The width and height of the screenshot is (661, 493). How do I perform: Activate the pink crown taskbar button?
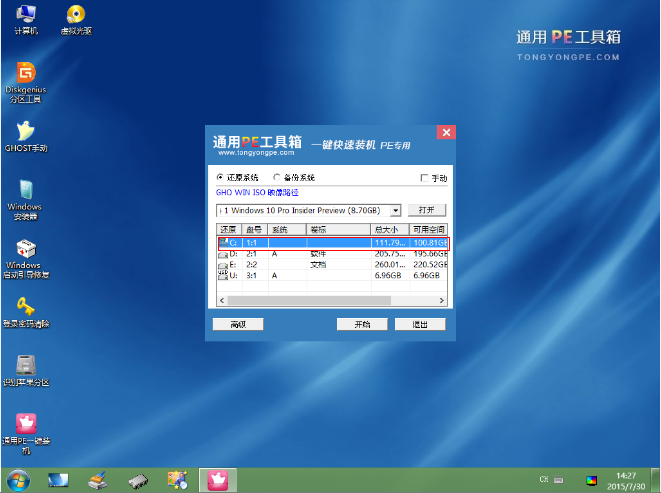218,480
